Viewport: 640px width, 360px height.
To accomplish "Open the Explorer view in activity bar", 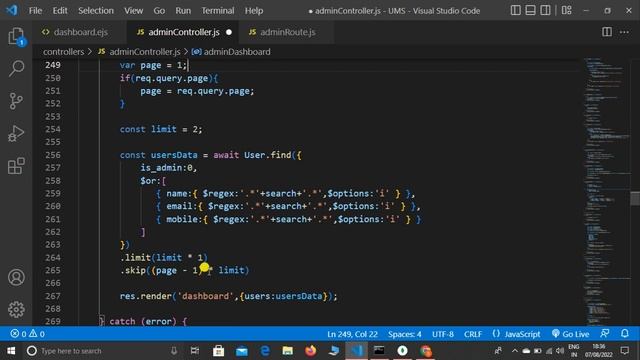I will [x=16, y=36].
